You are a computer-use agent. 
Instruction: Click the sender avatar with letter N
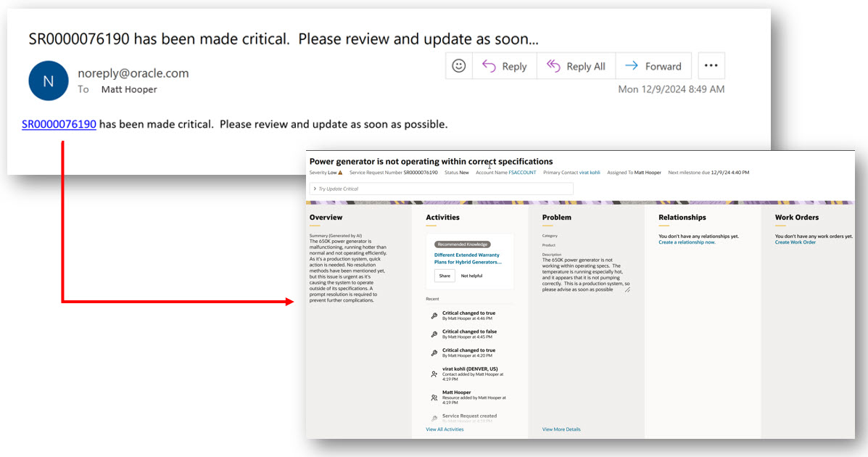pos(49,81)
